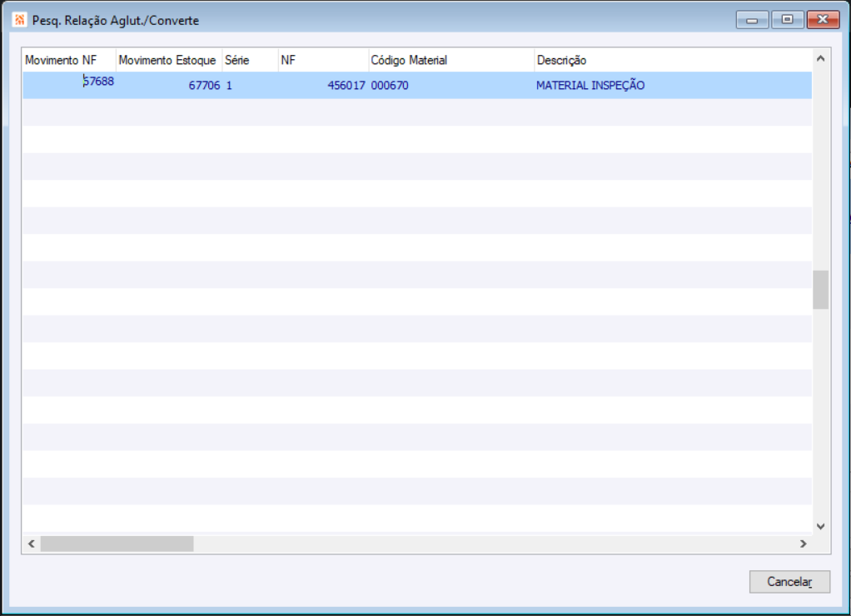Sort by Movimento NF column header
This screenshot has width=851, height=616.
click(69, 60)
